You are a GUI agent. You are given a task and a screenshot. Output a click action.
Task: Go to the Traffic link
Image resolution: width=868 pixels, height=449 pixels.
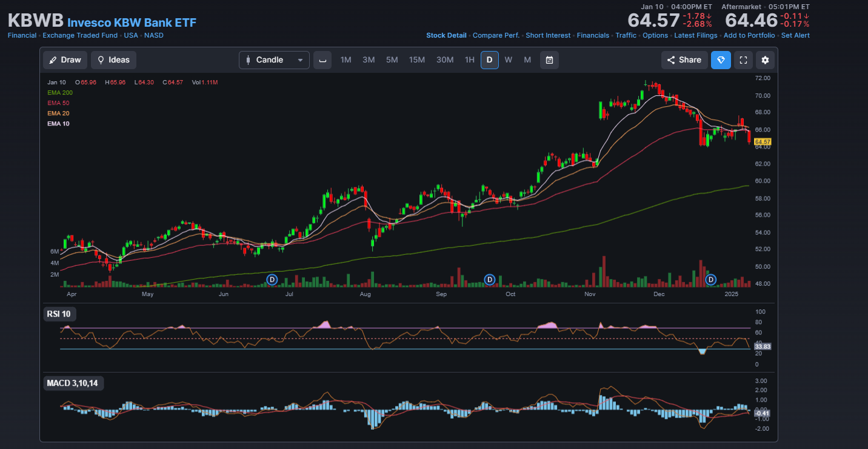click(626, 35)
